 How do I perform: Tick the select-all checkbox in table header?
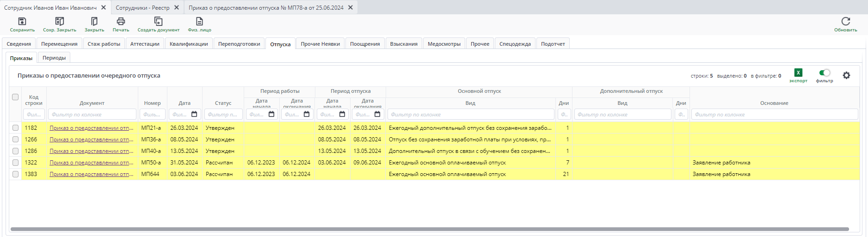point(15,97)
